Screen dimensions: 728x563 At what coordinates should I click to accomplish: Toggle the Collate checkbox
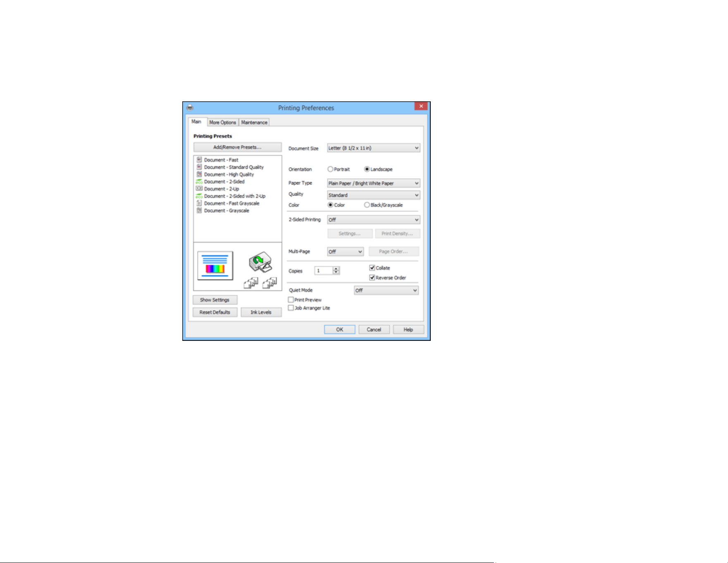372,268
